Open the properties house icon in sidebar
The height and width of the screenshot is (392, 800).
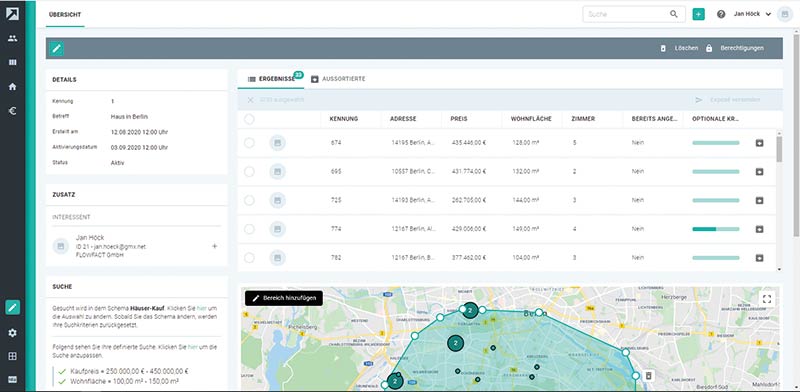(x=13, y=86)
